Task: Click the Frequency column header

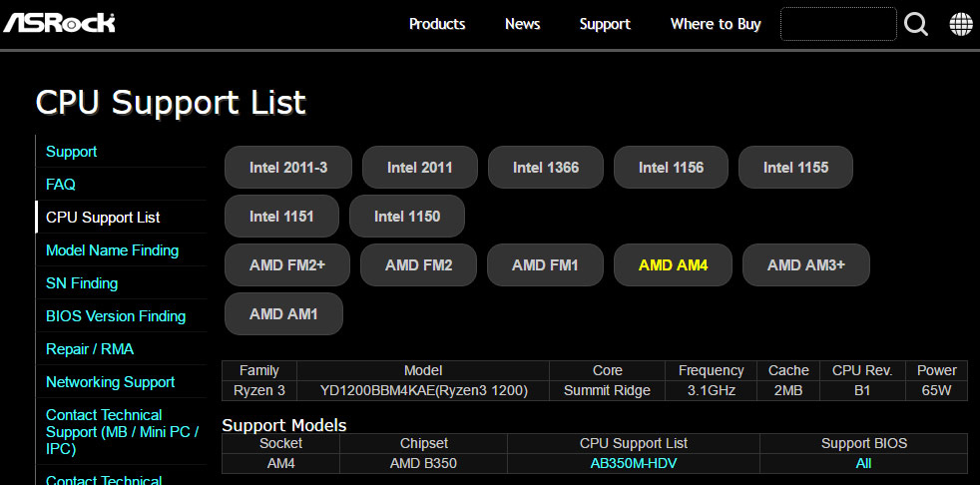Action: point(711,370)
